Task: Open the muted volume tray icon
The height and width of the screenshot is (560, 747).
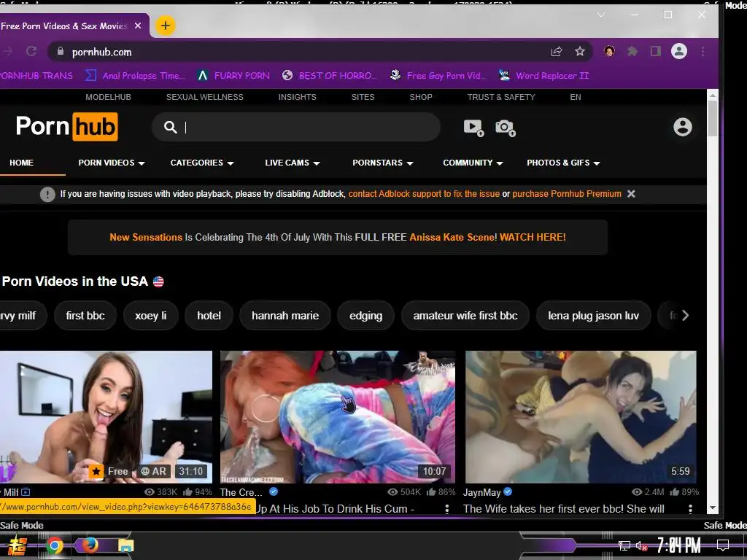Action: point(642,545)
